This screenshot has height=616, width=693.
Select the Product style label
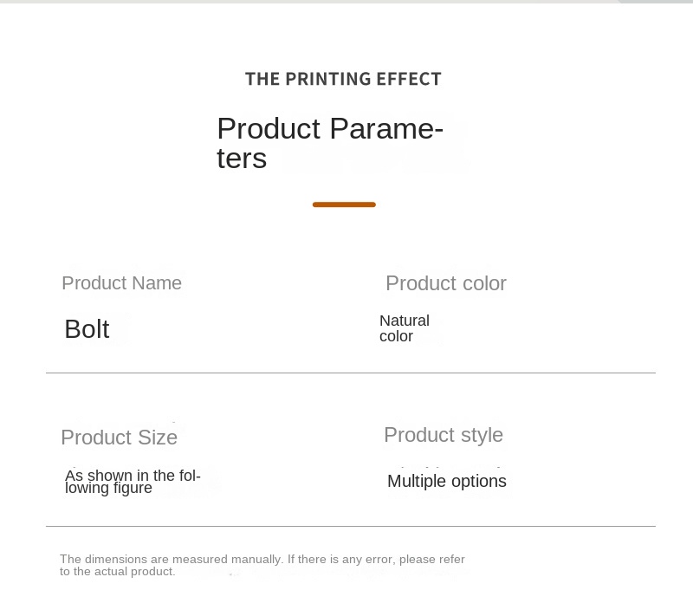(444, 435)
